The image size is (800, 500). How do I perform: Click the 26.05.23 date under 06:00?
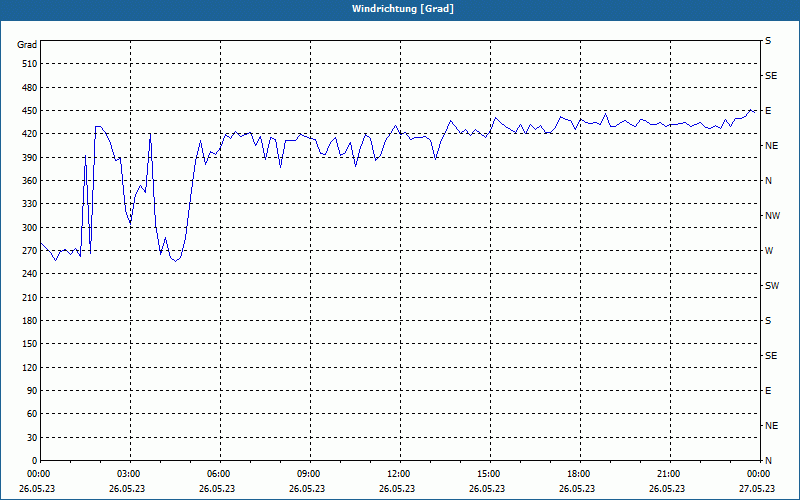217,489
